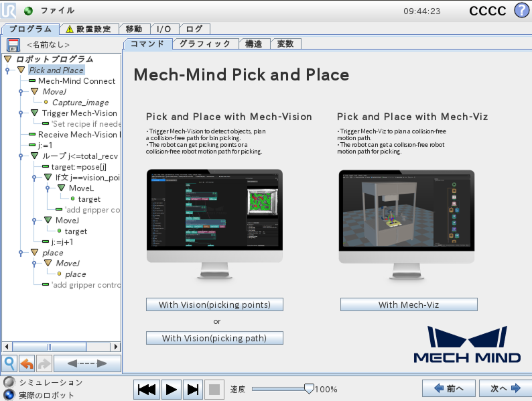
Task: Click the With Mech-Viz button
Action: point(409,304)
